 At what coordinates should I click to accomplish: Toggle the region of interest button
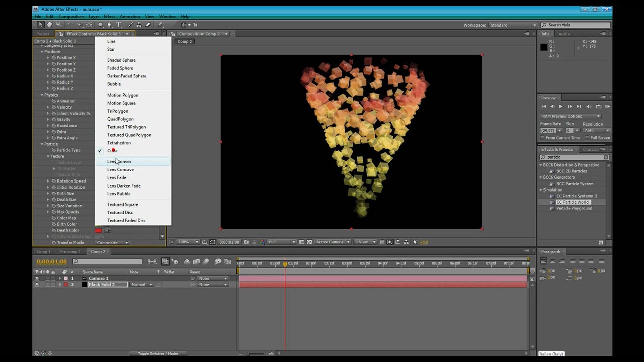point(301,242)
